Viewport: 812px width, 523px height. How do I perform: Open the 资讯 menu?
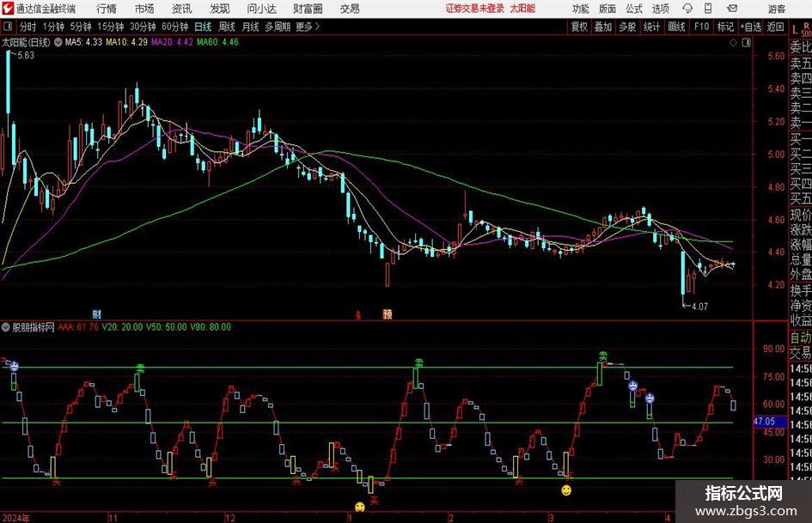tap(182, 9)
